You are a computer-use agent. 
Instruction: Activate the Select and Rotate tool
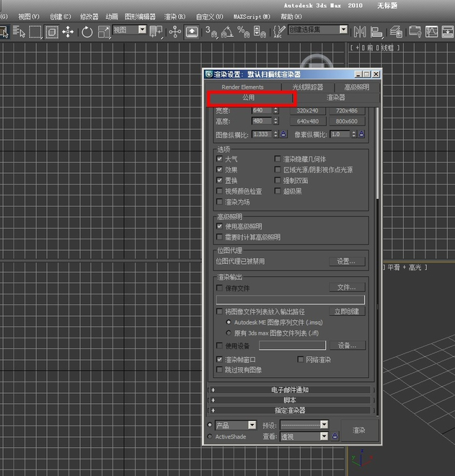click(x=87, y=32)
